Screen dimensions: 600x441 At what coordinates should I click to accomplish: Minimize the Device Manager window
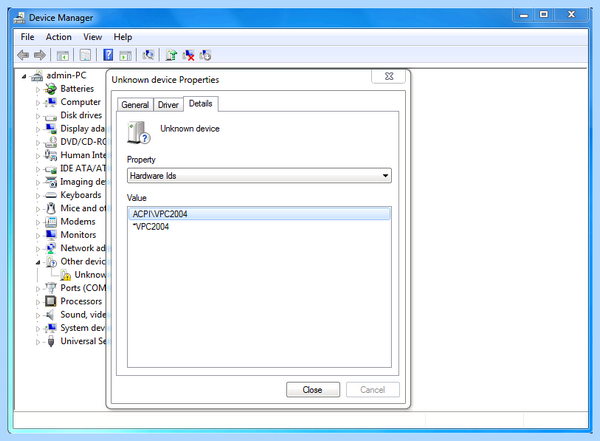[523, 15]
